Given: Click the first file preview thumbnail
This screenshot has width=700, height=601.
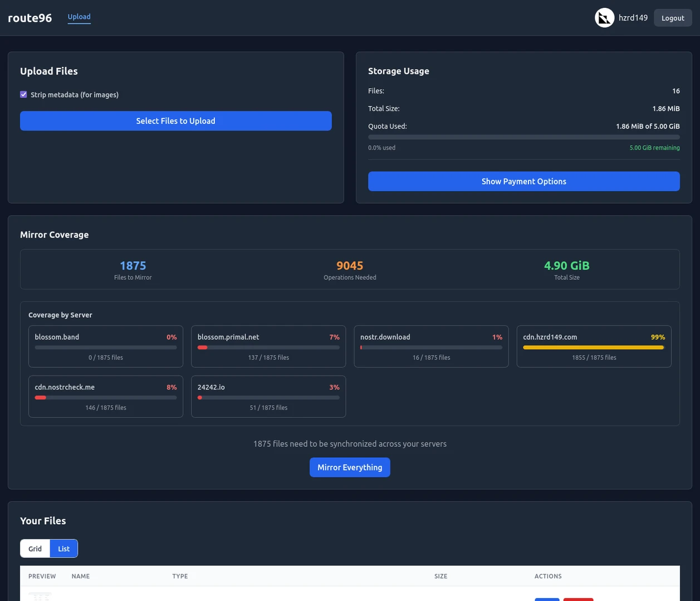Looking at the screenshot, I should [x=40, y=596].
